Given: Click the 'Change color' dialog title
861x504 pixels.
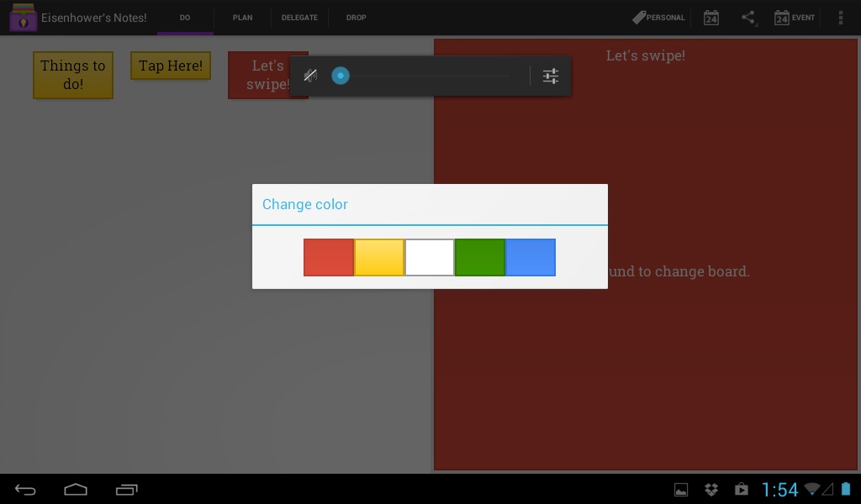Looking at the screenshot, I should (304, 204).
